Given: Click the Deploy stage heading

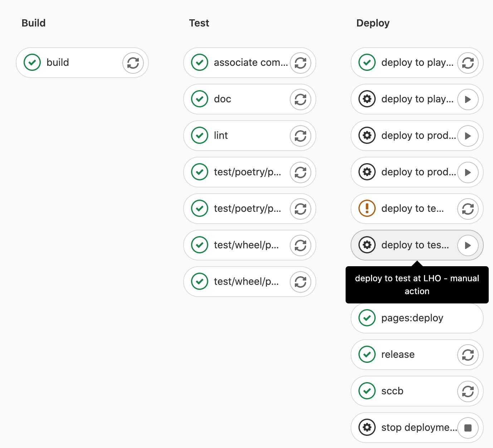Looking at the screenshot, I should [373, 23].
